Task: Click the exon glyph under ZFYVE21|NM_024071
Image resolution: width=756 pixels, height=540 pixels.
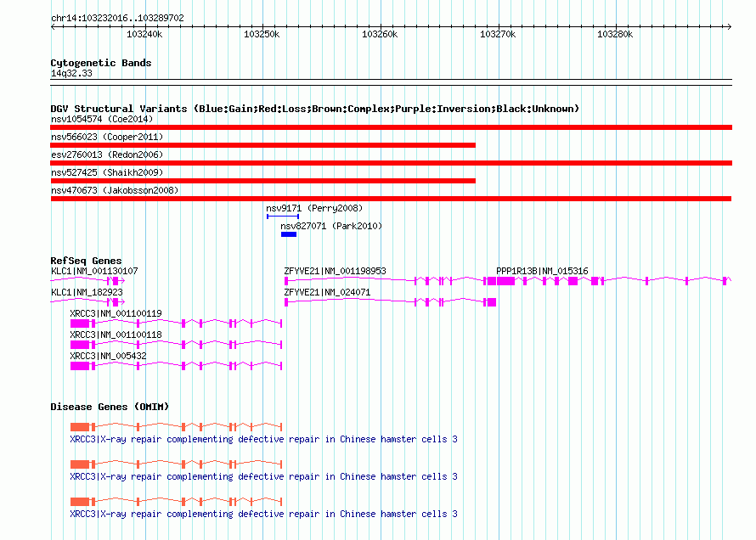Action: click(x=390, y=302)
